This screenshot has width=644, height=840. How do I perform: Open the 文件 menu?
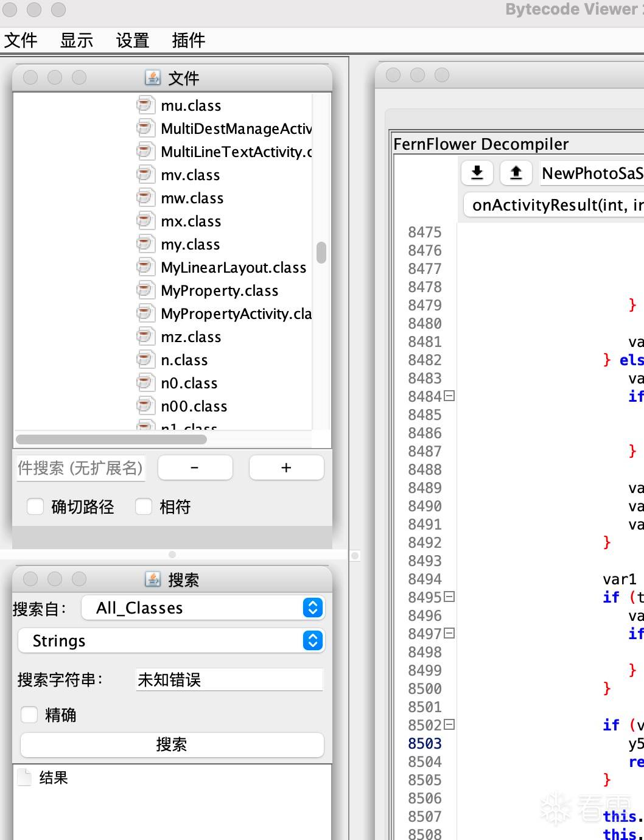click(21, 40)
